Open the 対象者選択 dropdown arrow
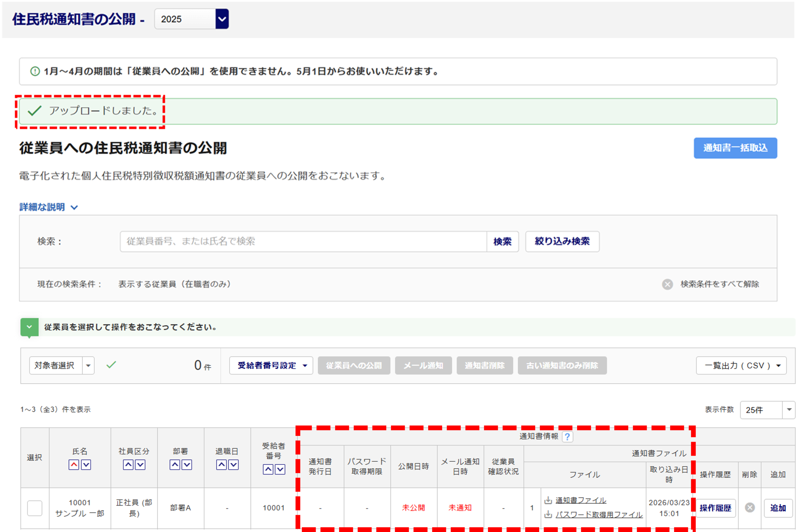 click(88, 365)
